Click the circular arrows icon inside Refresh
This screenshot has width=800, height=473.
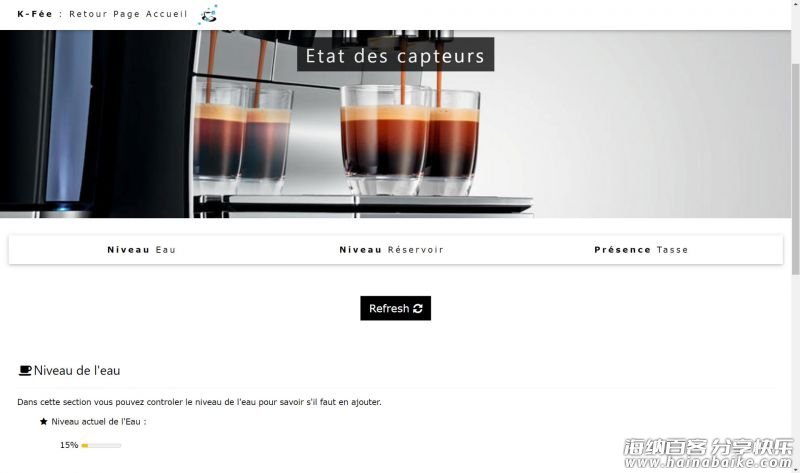[x=418, y=309]
